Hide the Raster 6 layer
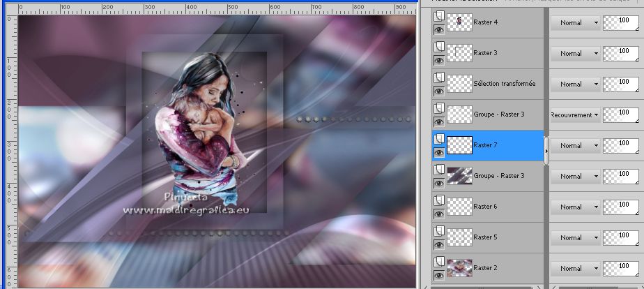The width and height of the screenshot is (644, 289). click(439, 214)
